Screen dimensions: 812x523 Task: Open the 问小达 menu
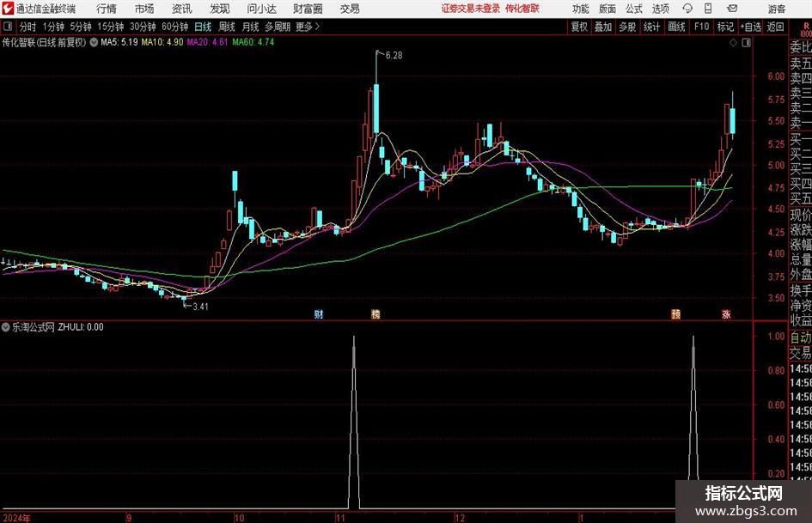[261, 9]
